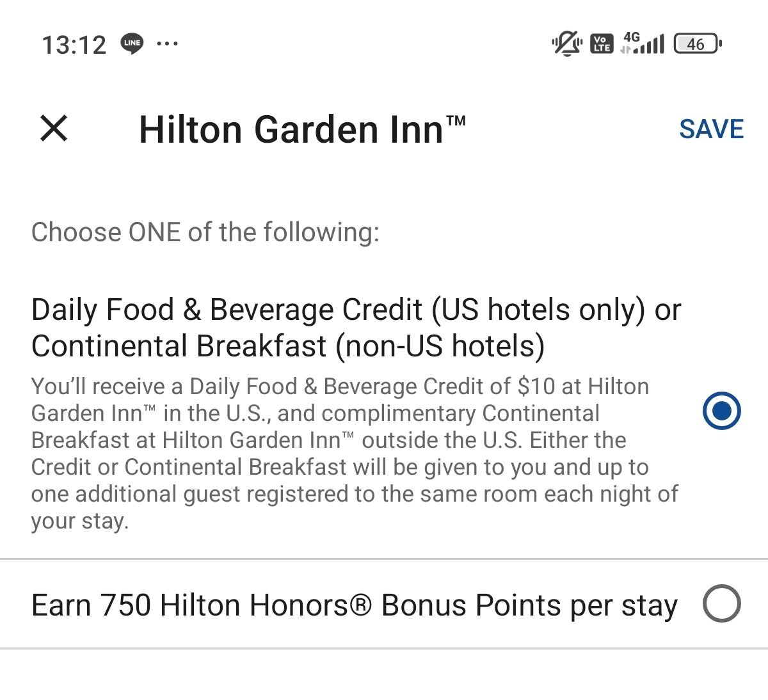The width and height of the screenshot is (768, 700).
Task: Tap the Daily Food & Beverage Credit heading
Action: (x=355, y=310)
